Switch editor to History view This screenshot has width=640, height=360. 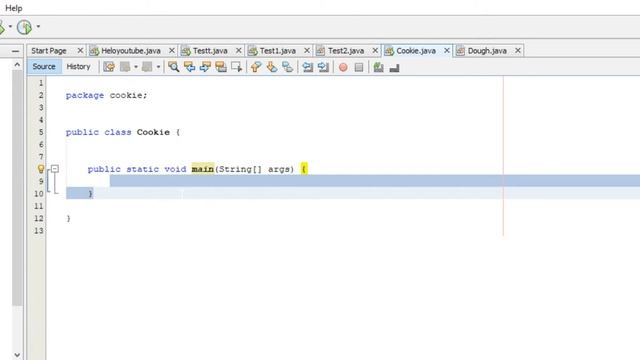78,67
